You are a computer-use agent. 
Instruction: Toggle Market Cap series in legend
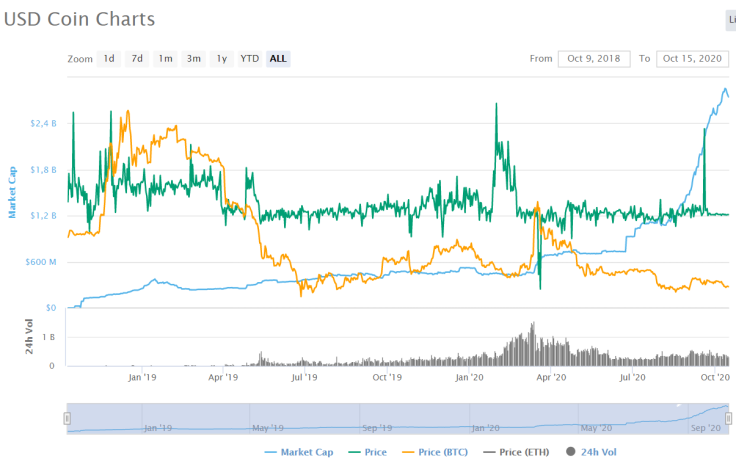point(299,452)
